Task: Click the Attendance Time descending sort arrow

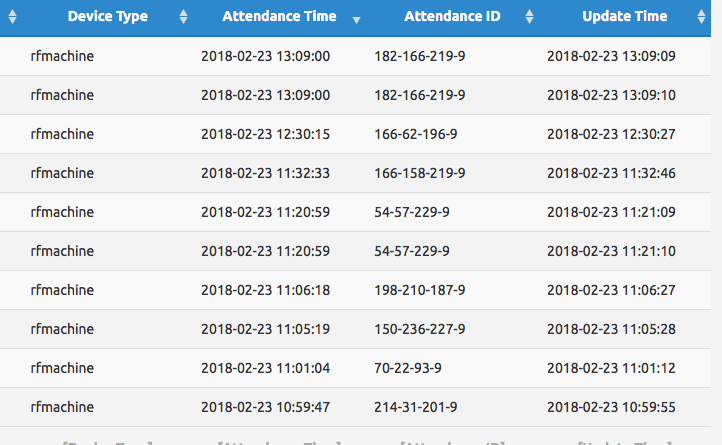Action: (x=356, y=20)
